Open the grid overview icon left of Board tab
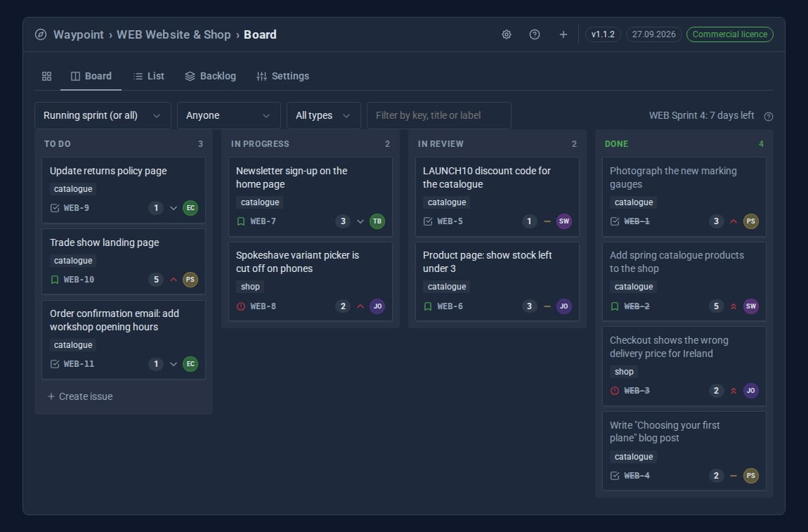Image resolution: width=808 pixels, height=532 pixels. click(47, 77)
